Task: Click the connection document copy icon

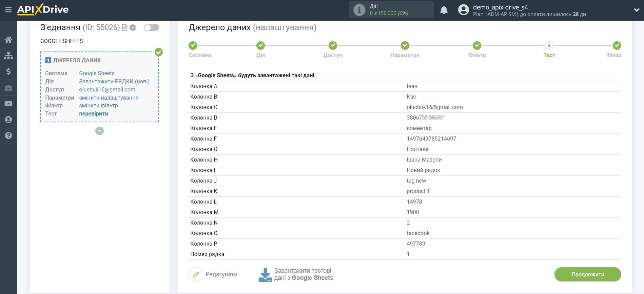Action: pyautogui.click(x=125, y=28)
